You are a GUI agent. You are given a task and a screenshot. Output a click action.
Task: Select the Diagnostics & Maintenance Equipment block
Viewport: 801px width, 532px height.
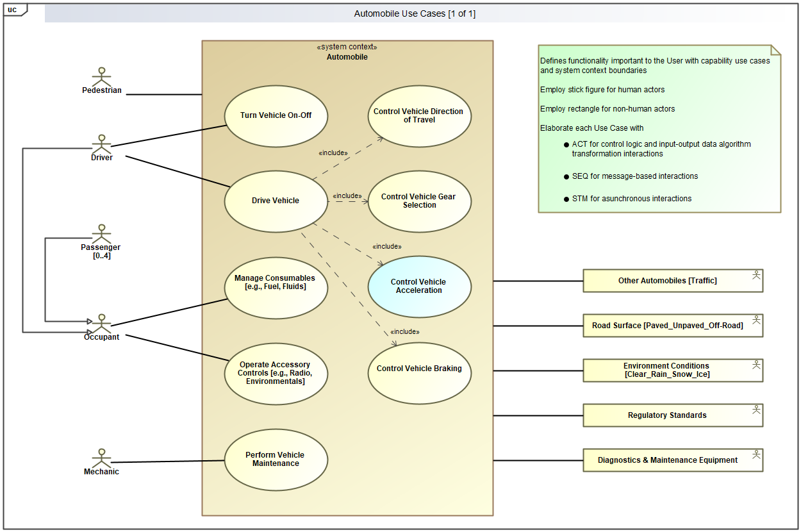coord(666,460)
